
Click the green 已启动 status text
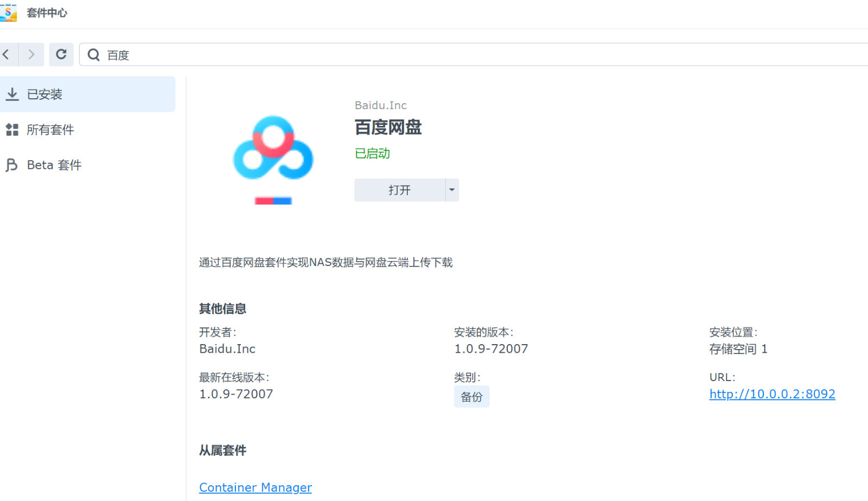pos(372,154)
